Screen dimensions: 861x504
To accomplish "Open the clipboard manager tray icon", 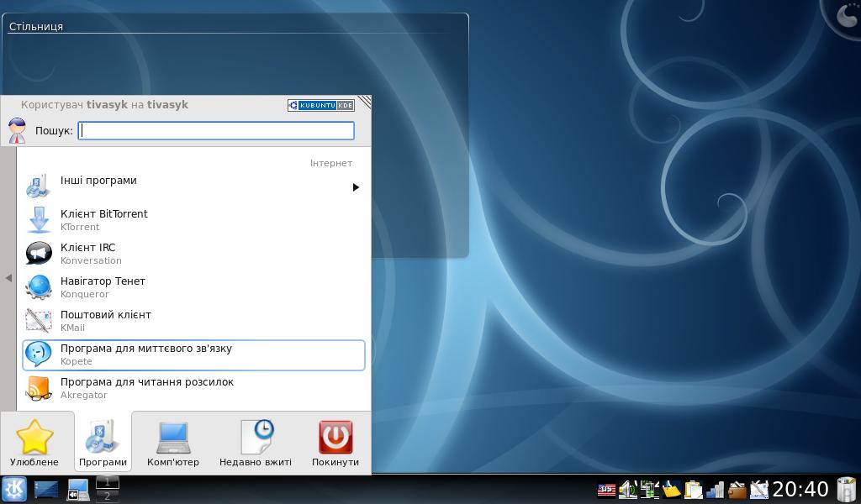I will tap(694, 489).
